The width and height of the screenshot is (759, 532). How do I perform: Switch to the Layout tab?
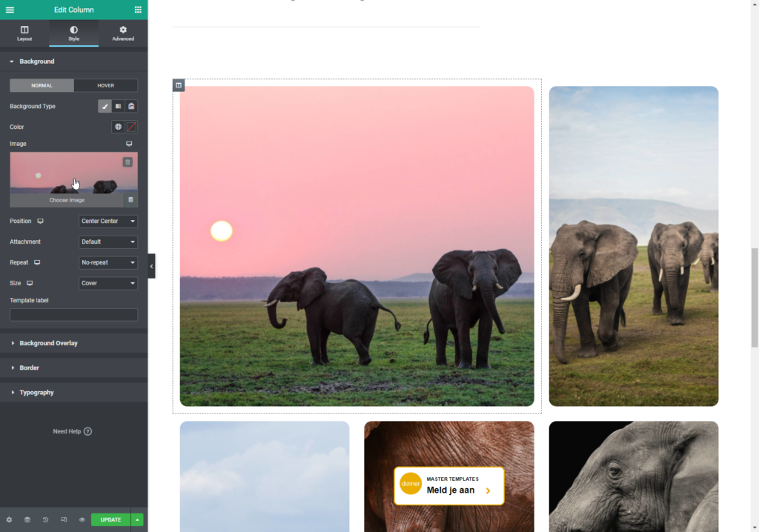tap(24, 33)
